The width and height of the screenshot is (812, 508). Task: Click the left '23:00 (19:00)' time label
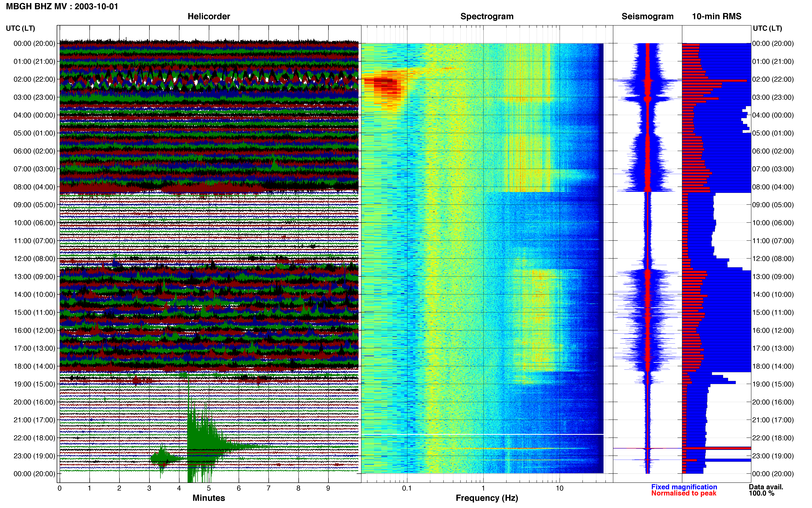point(34,456)
